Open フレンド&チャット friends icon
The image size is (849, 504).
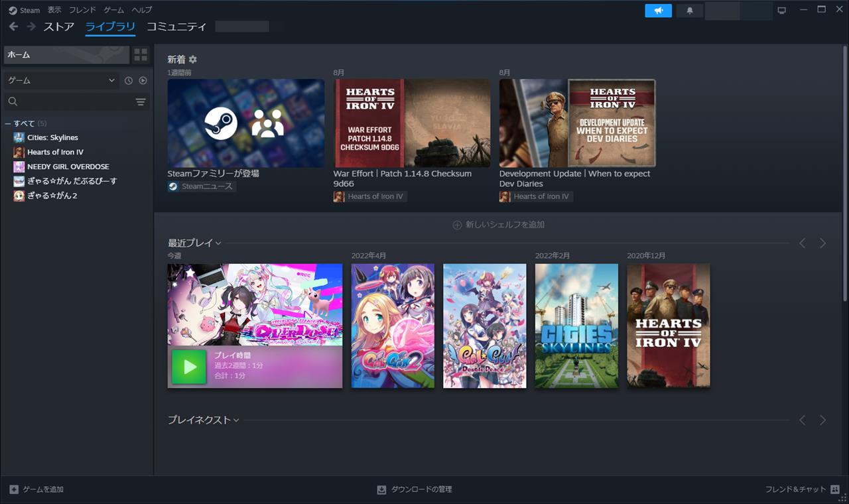point(834,489)
